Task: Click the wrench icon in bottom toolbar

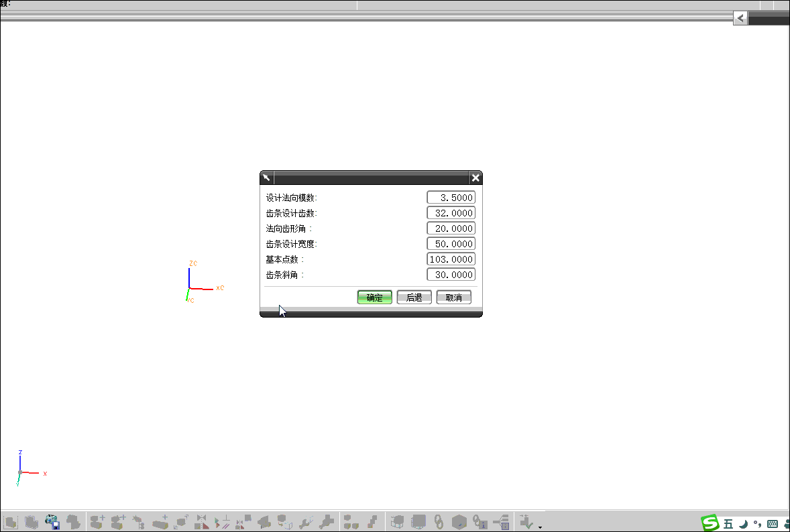Action: click(306, 522)
